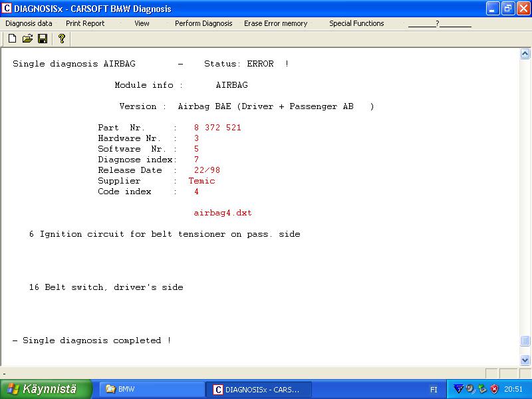Click the Safely Remove Hardware tray icon
Viewport: 532px width, 399px height.
coord(482,389)
